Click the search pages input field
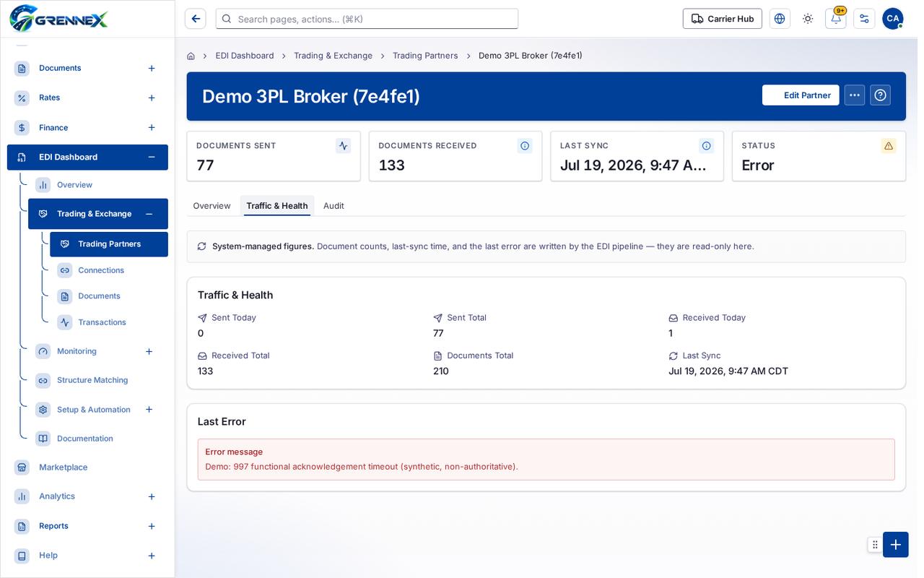Viewport: 924px width, 578px height. pyautogui.click(x=367, y=19)
